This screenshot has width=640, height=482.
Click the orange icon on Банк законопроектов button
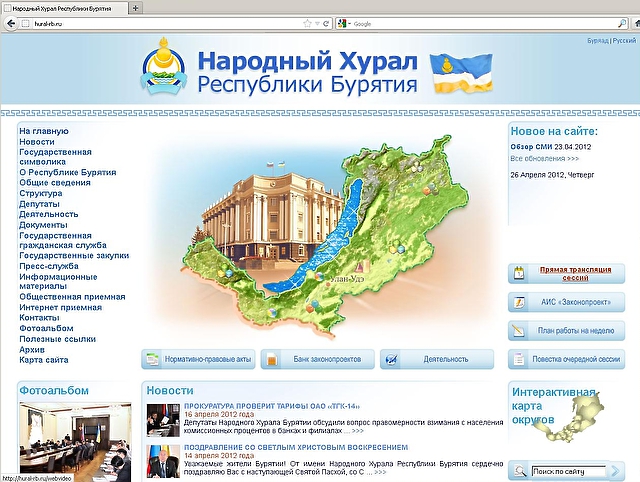click(x=272, y=360)
